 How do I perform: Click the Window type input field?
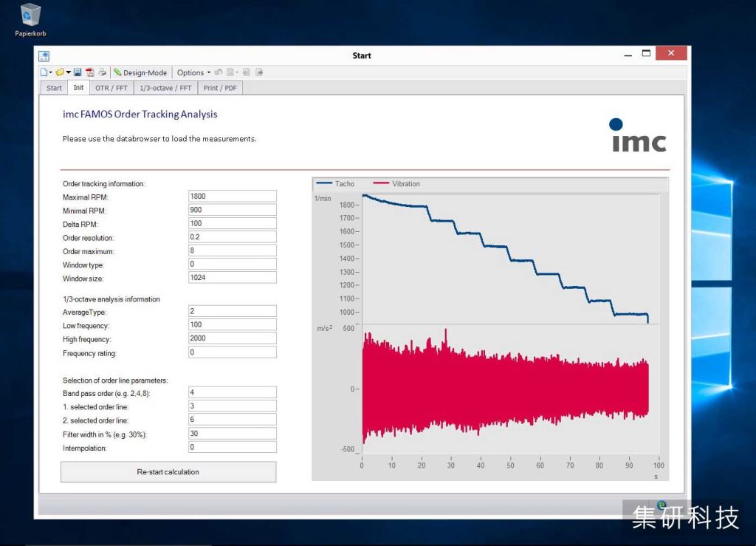pyautogui.click(x=232, y=264)
